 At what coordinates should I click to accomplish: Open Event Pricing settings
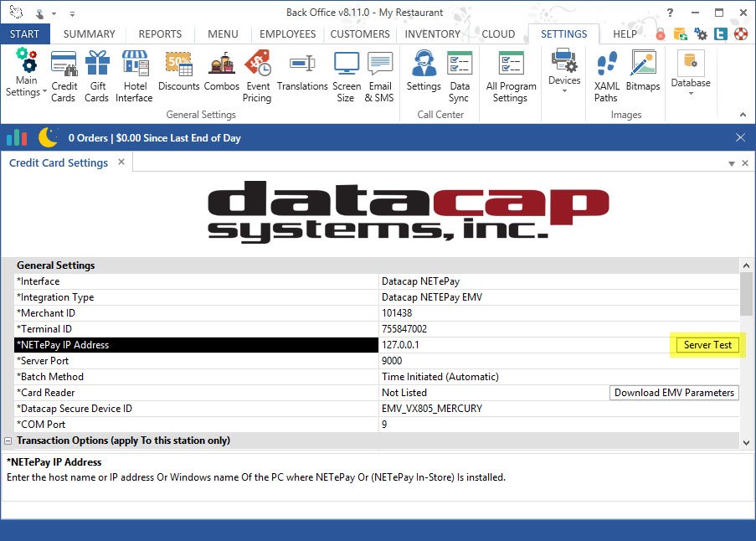tap(257, 75)
